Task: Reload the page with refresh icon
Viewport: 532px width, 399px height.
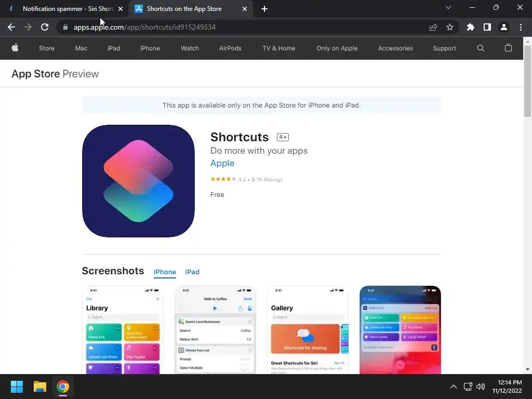Action: (x=45, y=27)
